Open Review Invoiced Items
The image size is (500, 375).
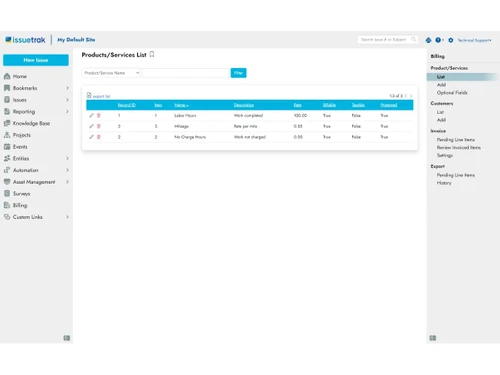[459, 148]
